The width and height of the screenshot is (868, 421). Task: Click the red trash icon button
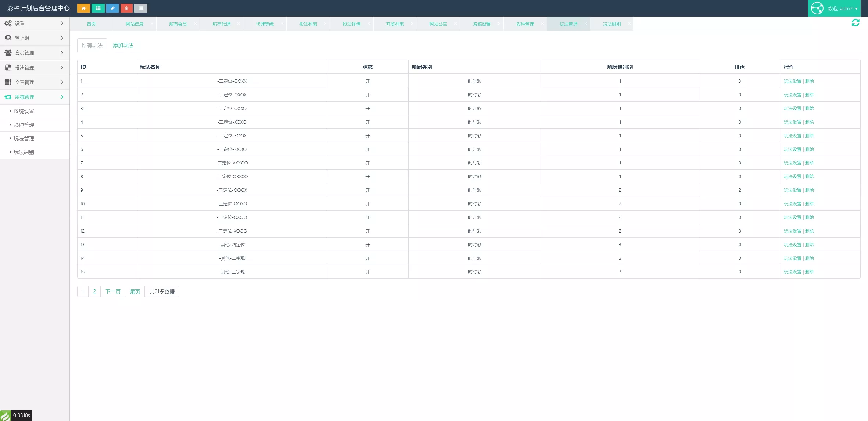coord(126,8)
